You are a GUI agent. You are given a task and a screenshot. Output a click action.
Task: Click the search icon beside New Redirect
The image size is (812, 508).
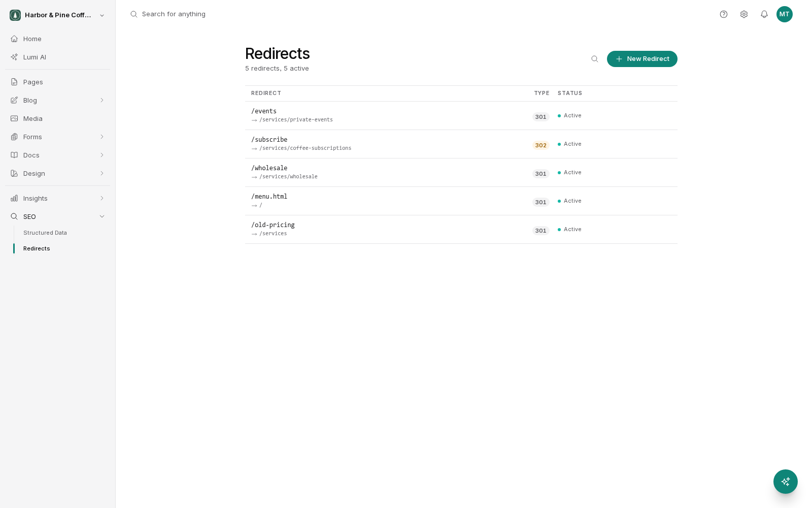pos(595,59)
